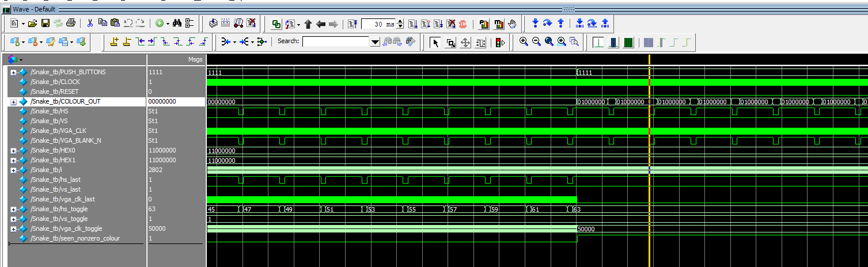Find the previous rising edge icon
Screen dimensions: 868x267
point(190,41)
